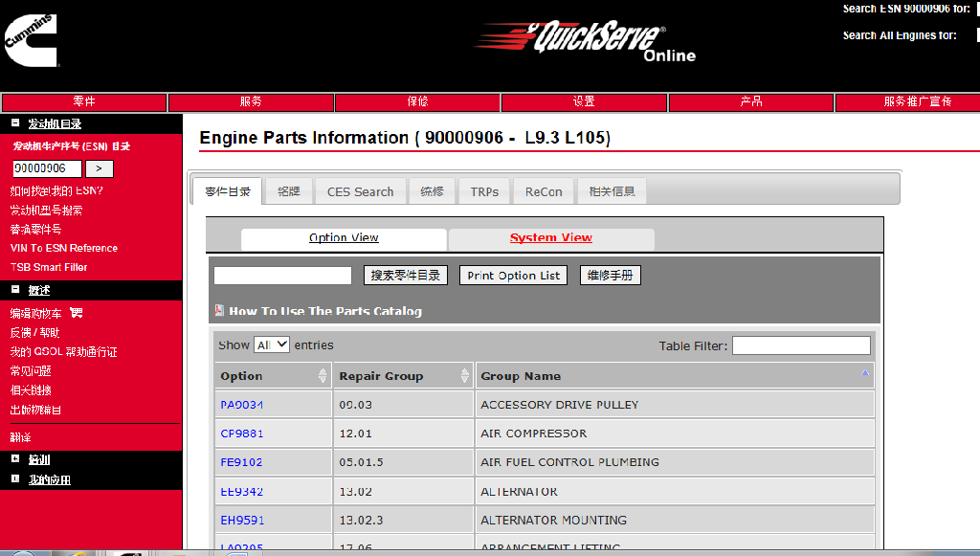Select AIR FUEL CONTROL PLUMBING cell
Screen dimensions: 980x556
675,462
